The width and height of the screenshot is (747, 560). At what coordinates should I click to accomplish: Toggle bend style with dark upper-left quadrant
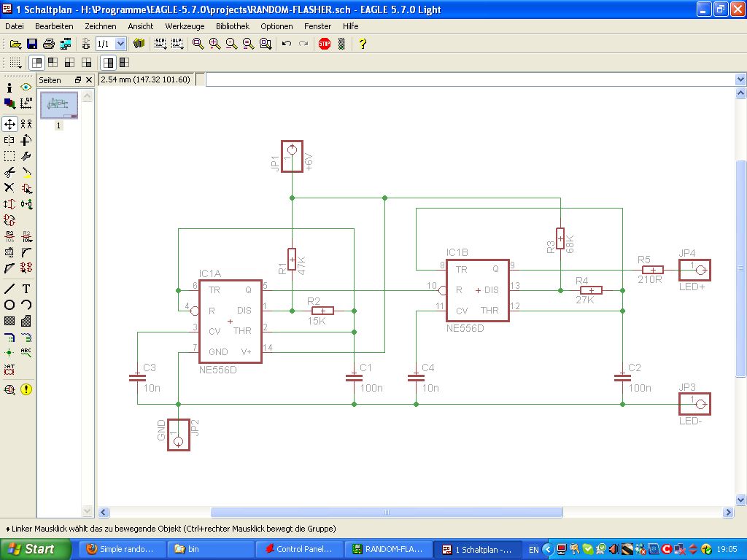click(53, 63)
